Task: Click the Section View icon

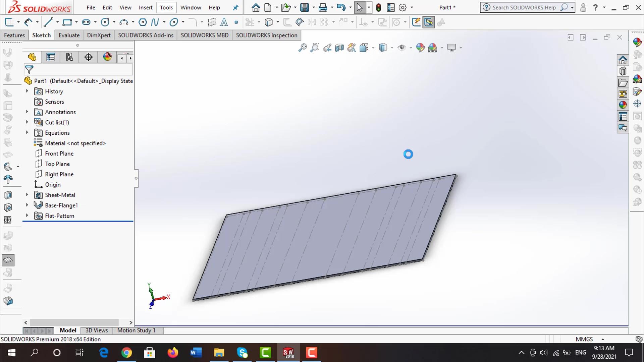Action: coord(339,48)
